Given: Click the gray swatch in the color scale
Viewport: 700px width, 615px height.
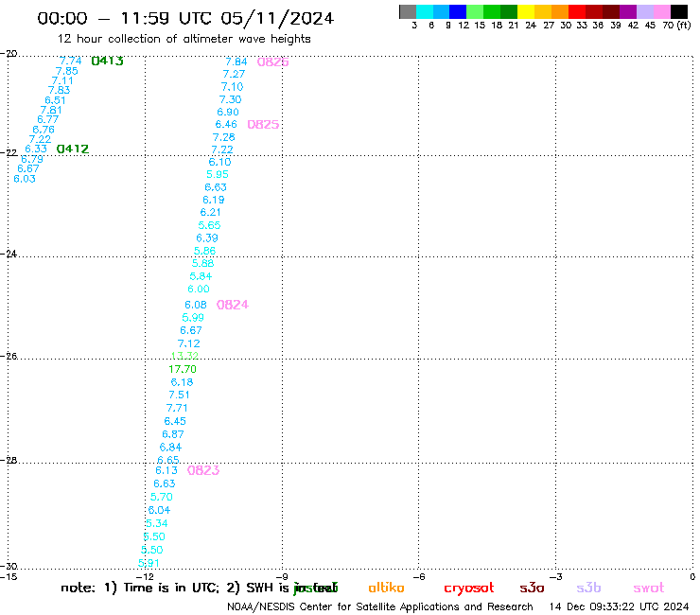Looking at the screenshot, I should (x=408, y=11).
